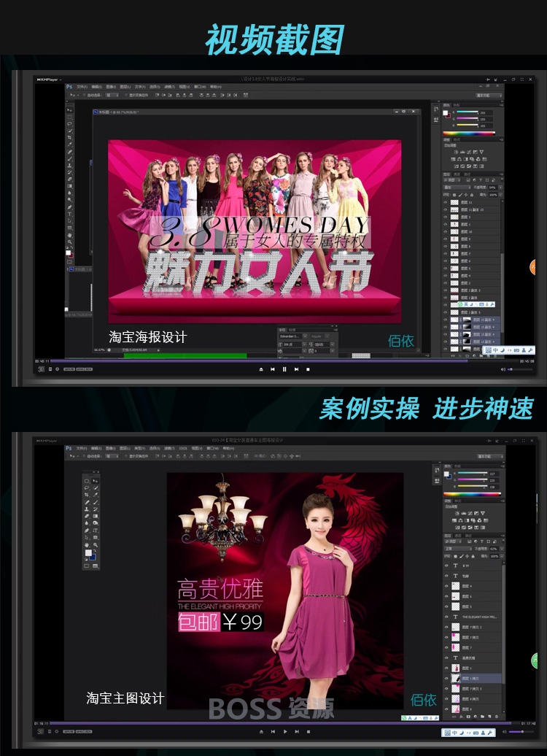Pick the Eraser tool in upper Photoshop toolbox
547x756 pixels.
click(x=70, y=179)
